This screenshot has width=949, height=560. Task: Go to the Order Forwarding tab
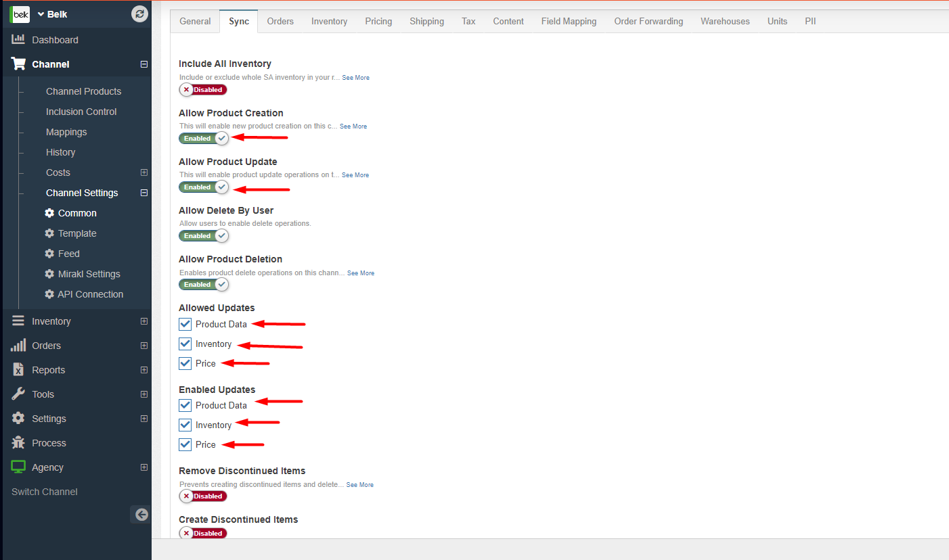click(x=648, y=22)
